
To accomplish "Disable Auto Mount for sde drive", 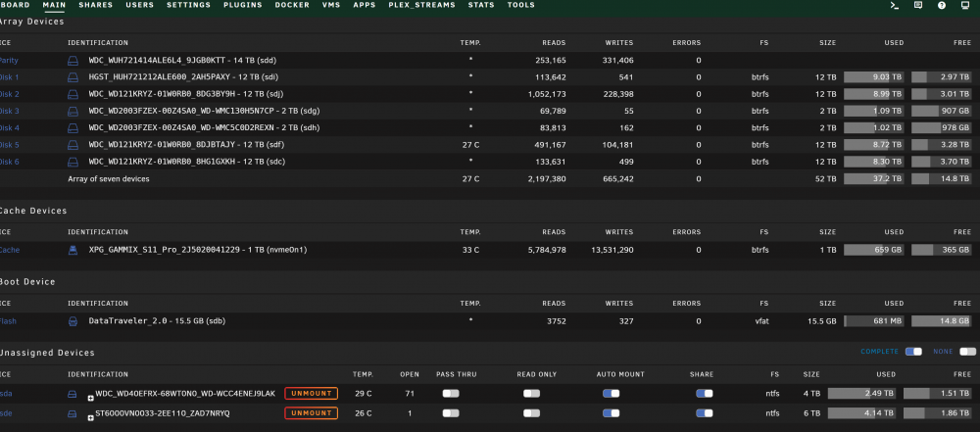I will 612,413.
